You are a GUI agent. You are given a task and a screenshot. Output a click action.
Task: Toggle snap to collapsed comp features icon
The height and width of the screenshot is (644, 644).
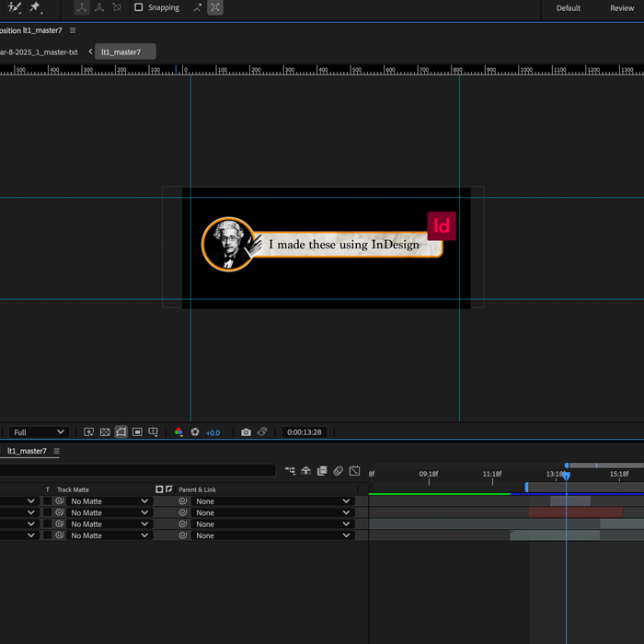click(x=215, y=7)
